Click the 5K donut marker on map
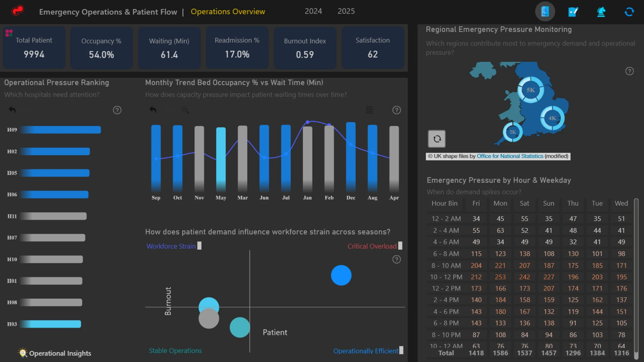644x362 pixels. (531, 90)
